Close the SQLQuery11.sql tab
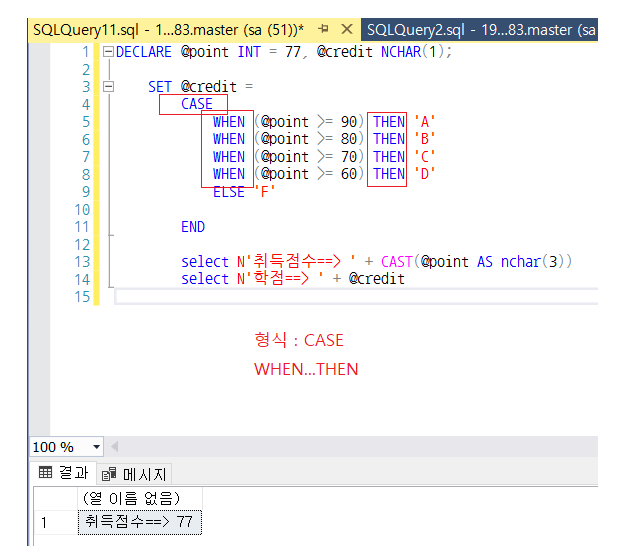The image size is (631, 555). (346, 29)
